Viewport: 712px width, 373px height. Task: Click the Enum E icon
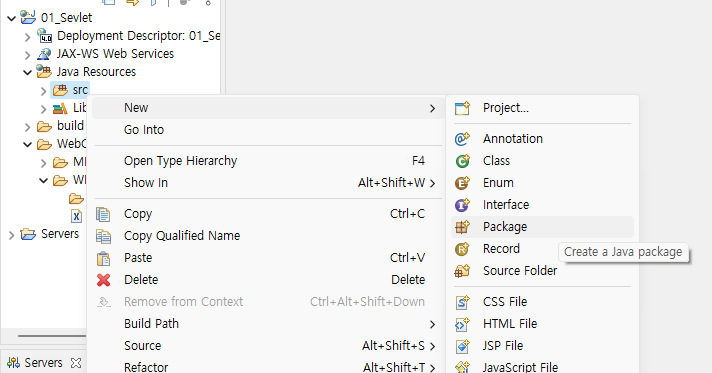coord(462,183)
